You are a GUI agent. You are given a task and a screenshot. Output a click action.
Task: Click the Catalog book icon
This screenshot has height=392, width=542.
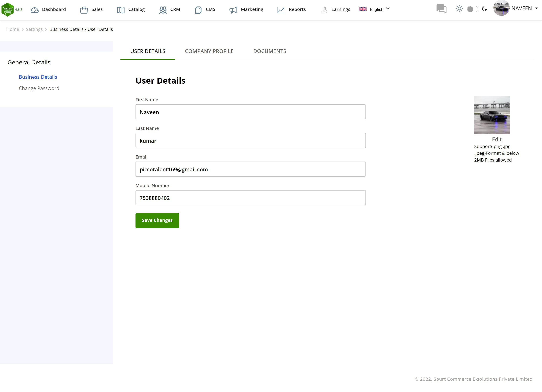121,10
